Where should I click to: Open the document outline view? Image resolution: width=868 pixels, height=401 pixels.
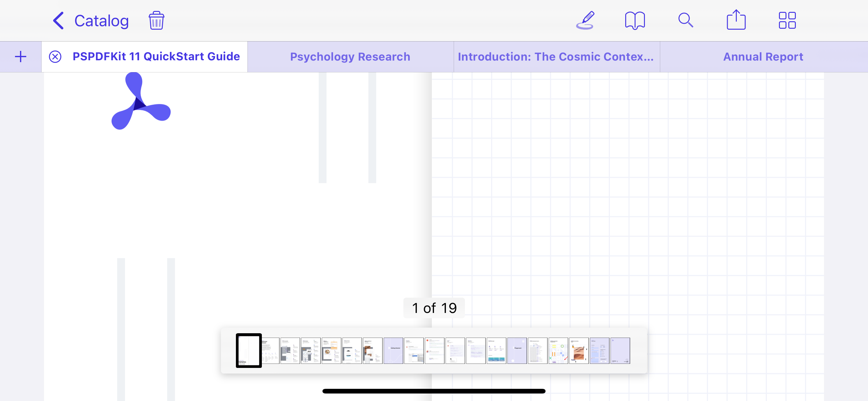[x=635, y=20]
